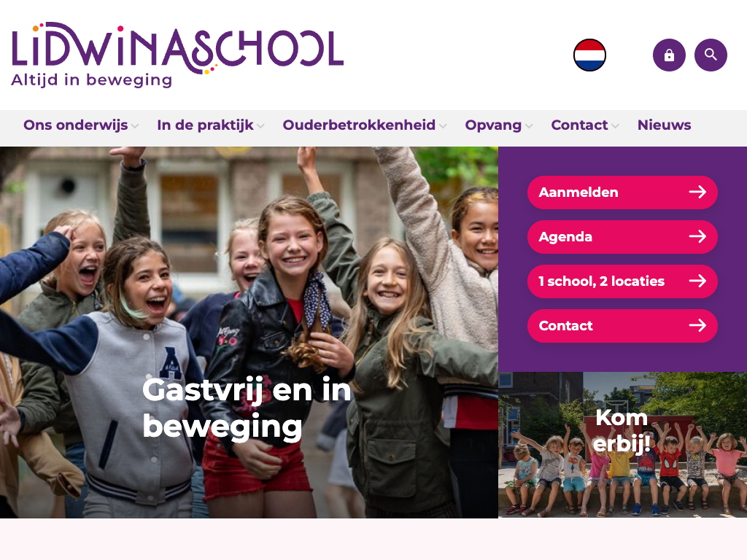Image resolution: width=747 pixels, height=560 pixels.
Task: Click the Dutch flag language icon
Action: [x=589, y=55]
